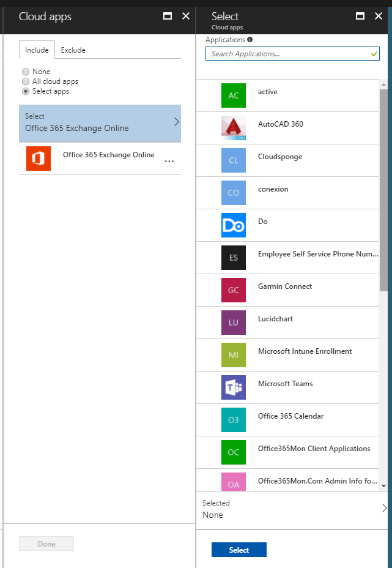Click the Done button

tap(46, 544)
